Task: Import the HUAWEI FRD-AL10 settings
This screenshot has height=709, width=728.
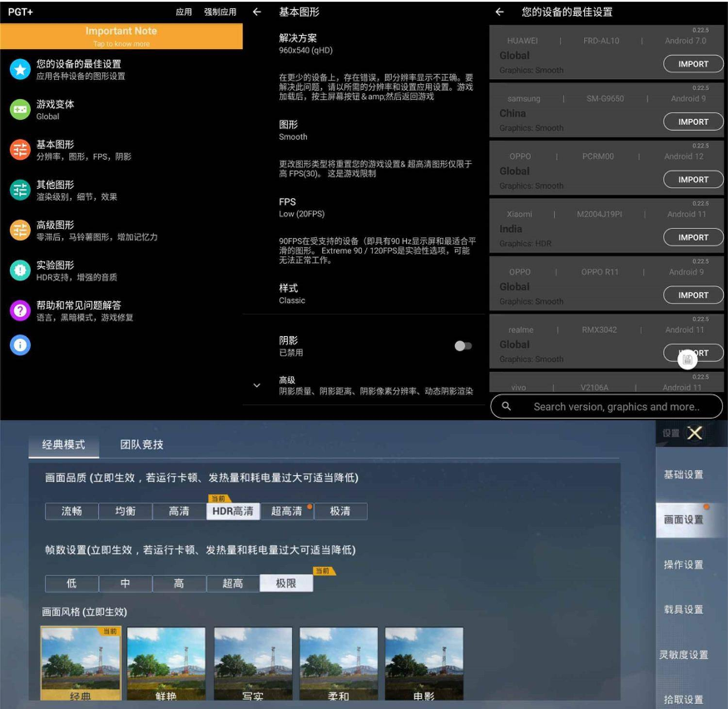Action: coord(693,64)
